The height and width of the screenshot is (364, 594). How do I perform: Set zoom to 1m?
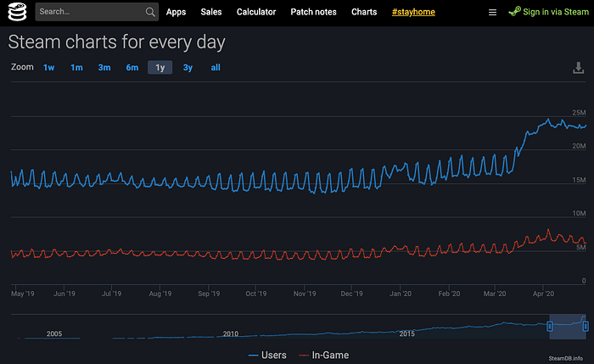76,67
